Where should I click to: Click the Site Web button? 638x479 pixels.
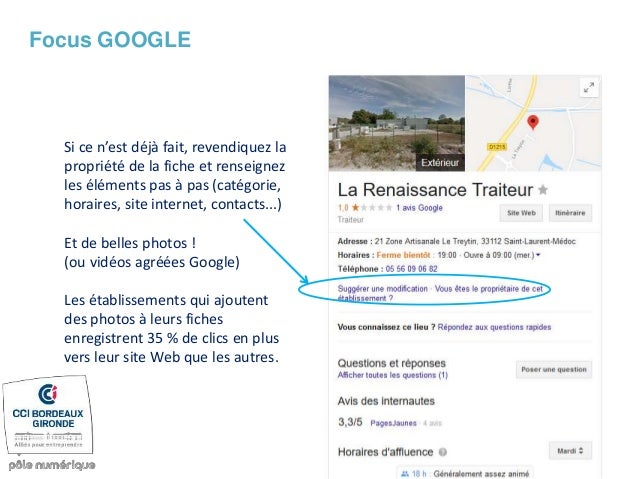click(x=521, y=213)
